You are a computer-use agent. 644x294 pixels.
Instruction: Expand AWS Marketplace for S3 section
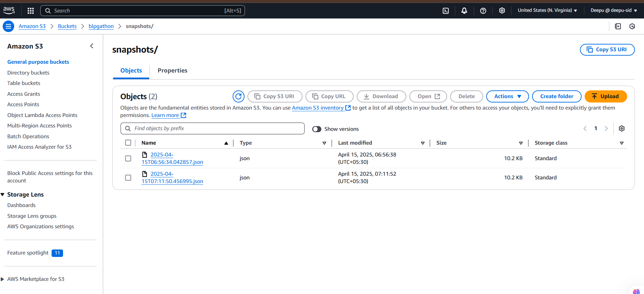click(3, 279)
